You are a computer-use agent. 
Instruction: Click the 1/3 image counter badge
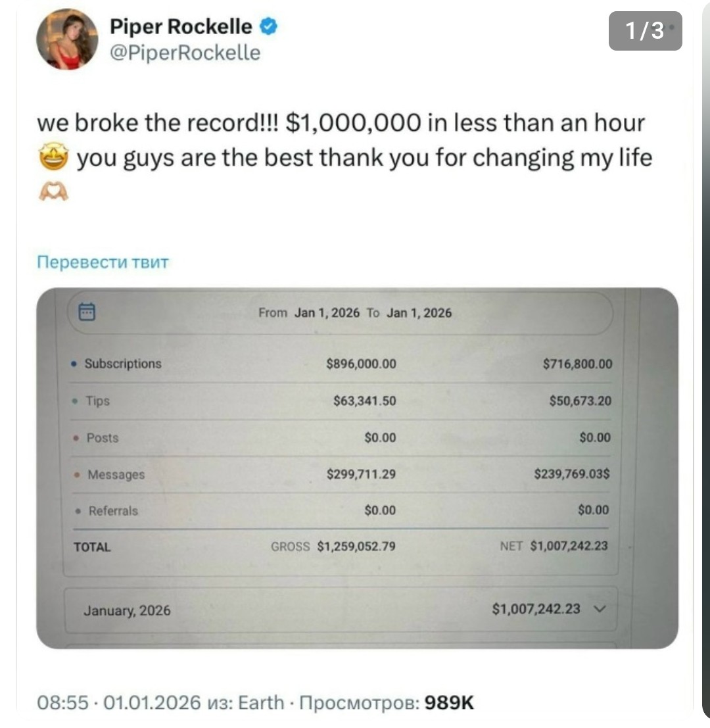pyautogui.click(x=645, y=30)
